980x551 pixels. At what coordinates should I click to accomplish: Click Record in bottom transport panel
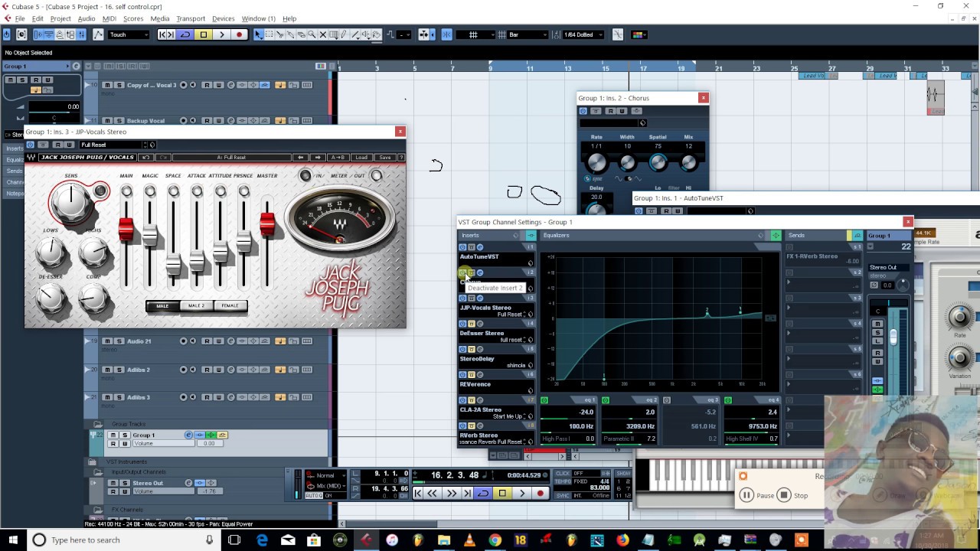(x=540, y=494)
